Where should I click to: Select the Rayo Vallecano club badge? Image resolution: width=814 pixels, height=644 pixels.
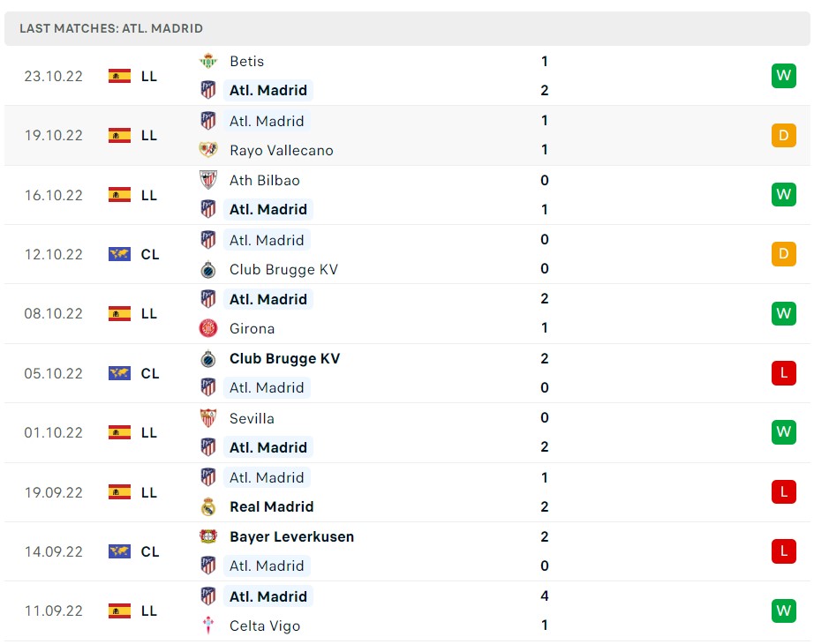(208, 150)
